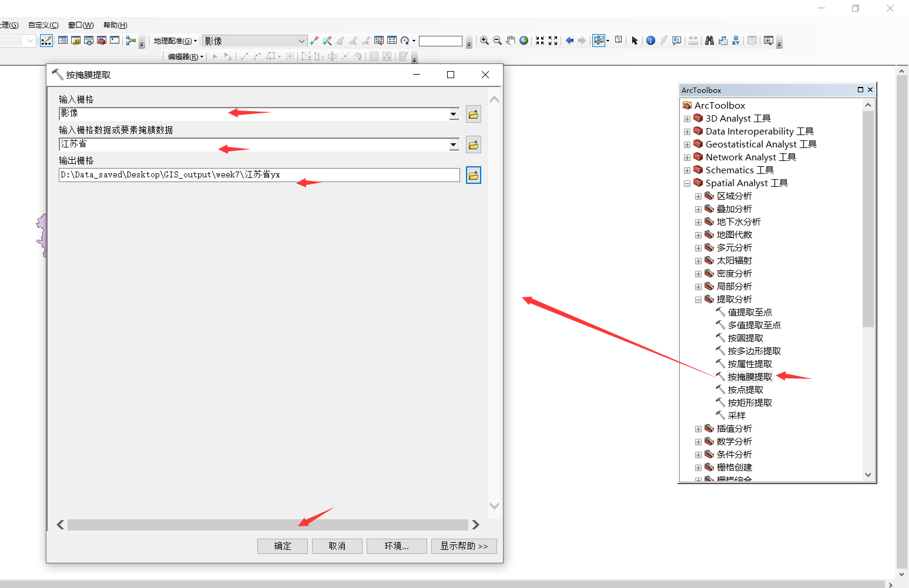Select the Pan hand tool
This screenshot has width=909, height=588.
click(511, 41)
